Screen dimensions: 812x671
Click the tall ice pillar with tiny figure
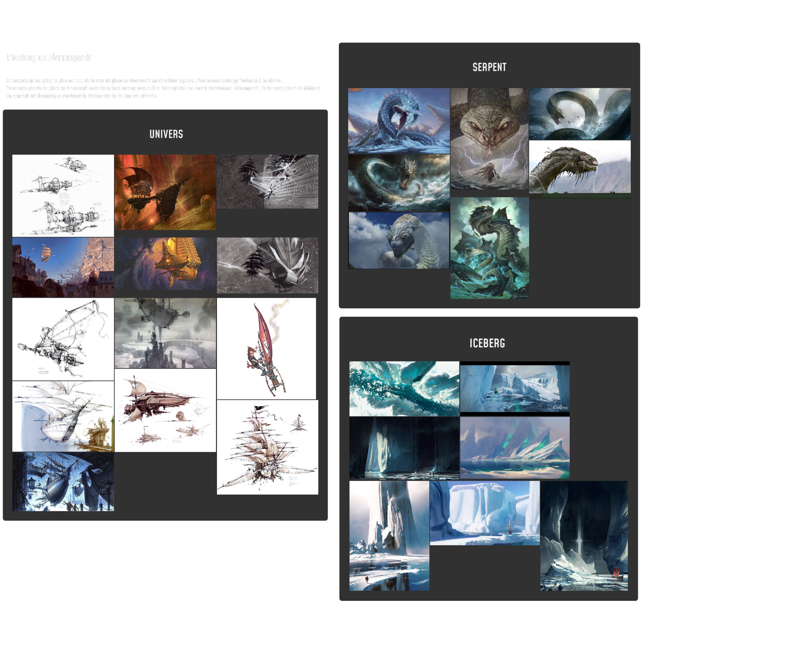(389, 536)
